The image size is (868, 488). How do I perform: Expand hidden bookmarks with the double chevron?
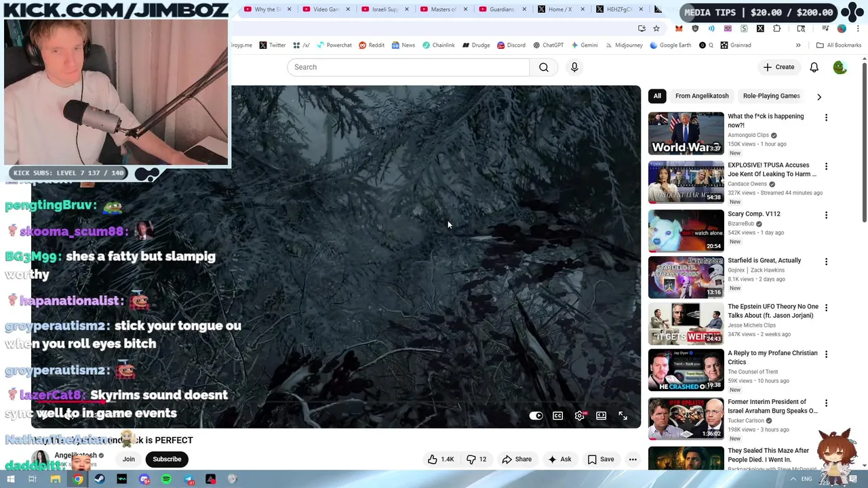coord(798,45)
